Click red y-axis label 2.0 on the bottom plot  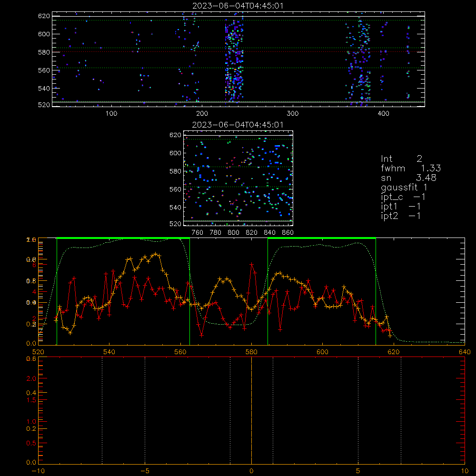[x=31, y=378]
